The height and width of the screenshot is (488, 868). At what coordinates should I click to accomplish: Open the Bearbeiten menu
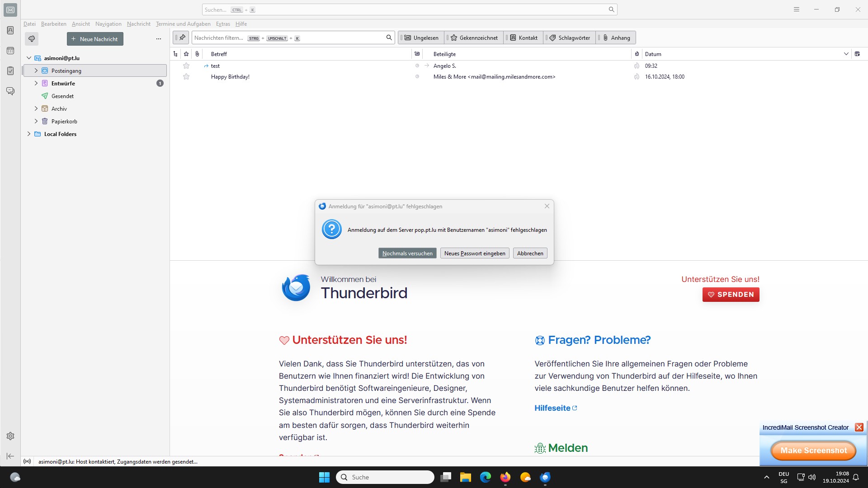coord(54,24)
